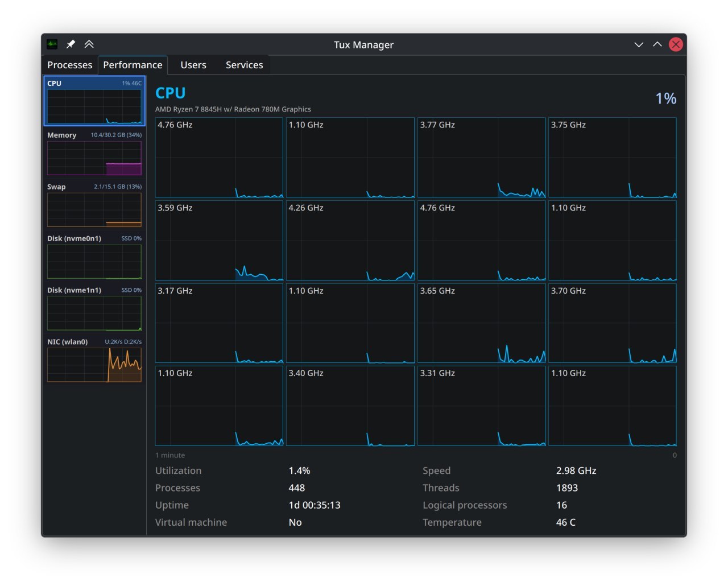The height and width of the screenshot is (586, 728).
Task: Click the Tux Manager app icon
Action: click(52, 44)
